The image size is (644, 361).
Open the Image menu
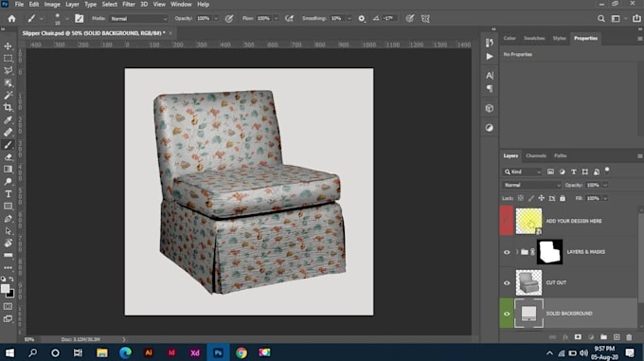(x=52, y=4)
